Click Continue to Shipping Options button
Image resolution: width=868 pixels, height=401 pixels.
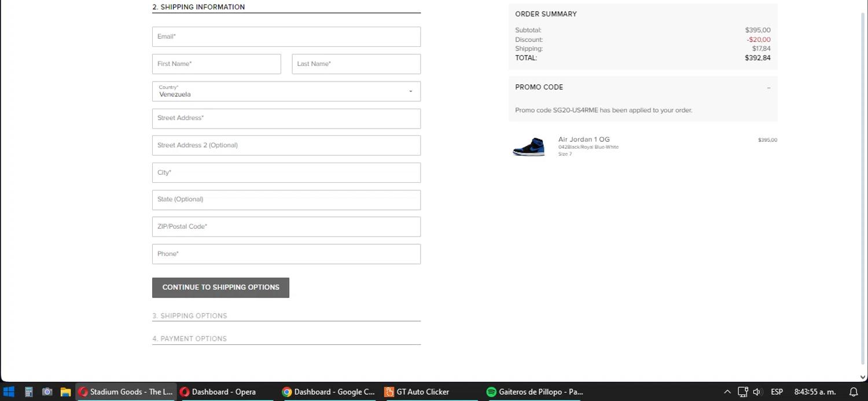point(220,288)
